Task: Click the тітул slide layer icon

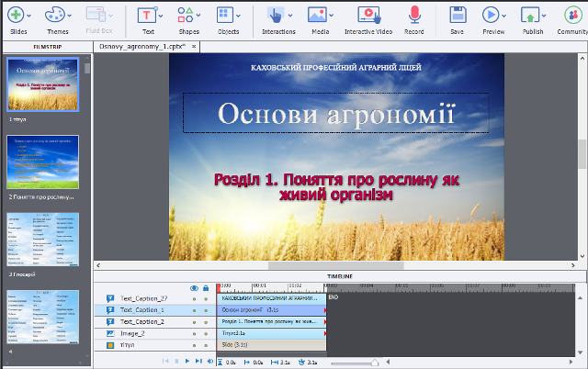Action: click(x=110, y=345)
